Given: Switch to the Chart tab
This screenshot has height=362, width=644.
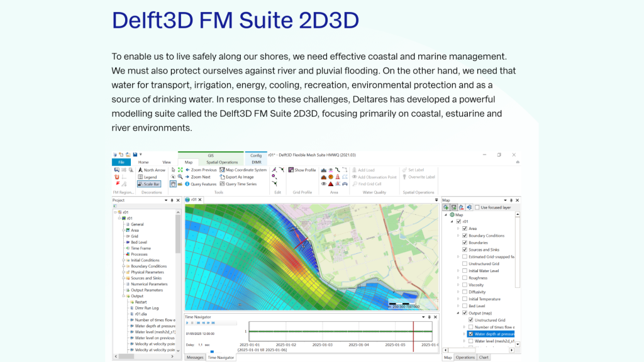Looking at the screenshot, I should pos(484,358).
